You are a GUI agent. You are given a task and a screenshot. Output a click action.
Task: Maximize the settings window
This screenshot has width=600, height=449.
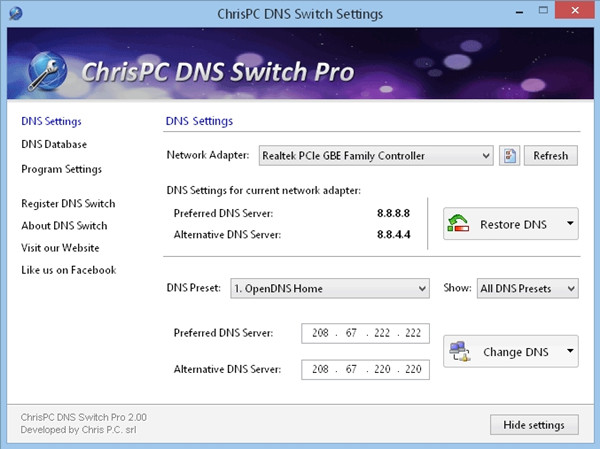[543, 10]
